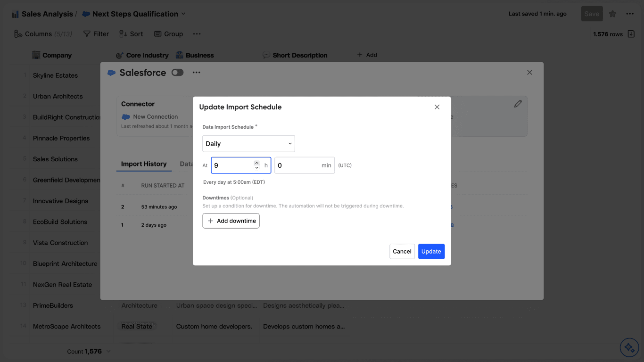Open the Filter toolbar option
The width and height of the screenshot is (644, 362).
96,34
